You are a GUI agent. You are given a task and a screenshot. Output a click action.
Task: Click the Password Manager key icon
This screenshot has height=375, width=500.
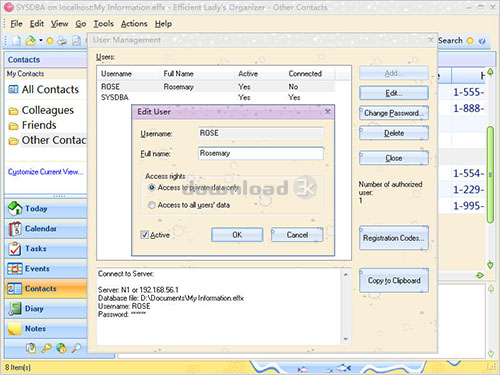pyautogui.click(x=46, y=348)
